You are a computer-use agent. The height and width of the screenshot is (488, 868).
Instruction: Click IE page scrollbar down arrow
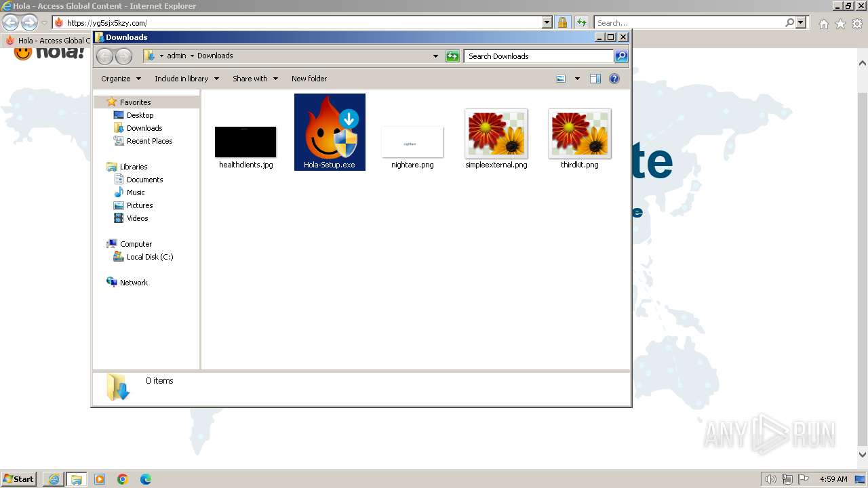[x=863, y=455]
